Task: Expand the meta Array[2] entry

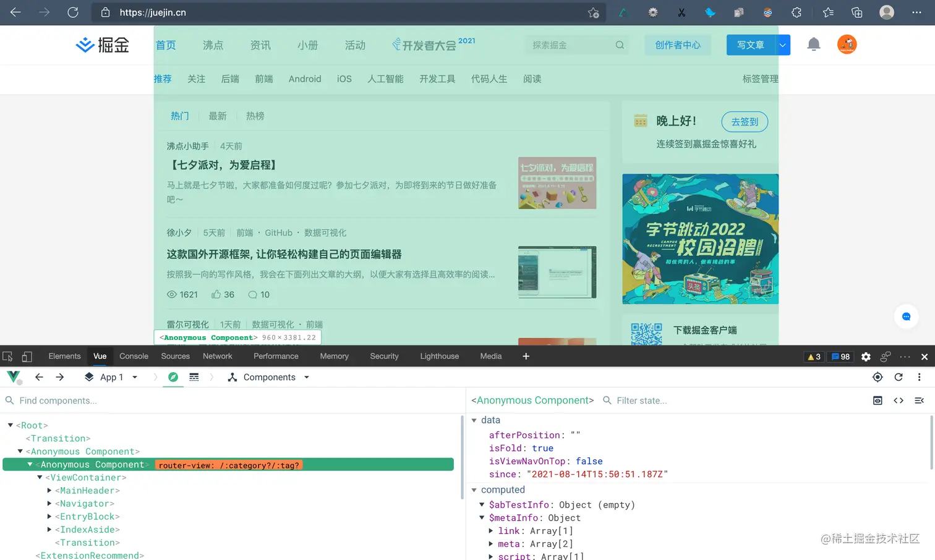Action: coord(491,543)
